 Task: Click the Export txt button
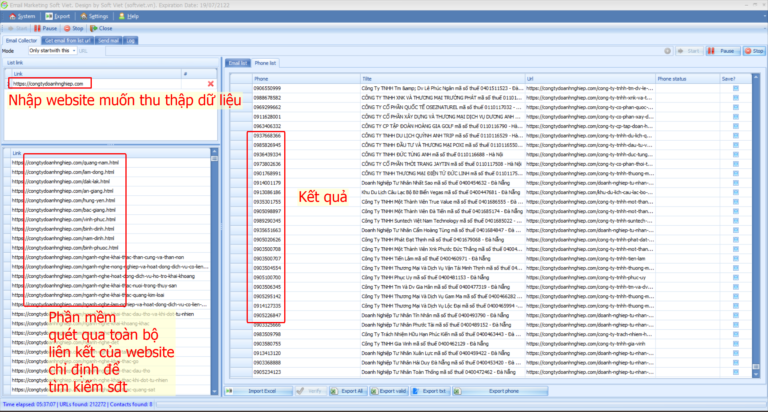(x=430, y=391)
